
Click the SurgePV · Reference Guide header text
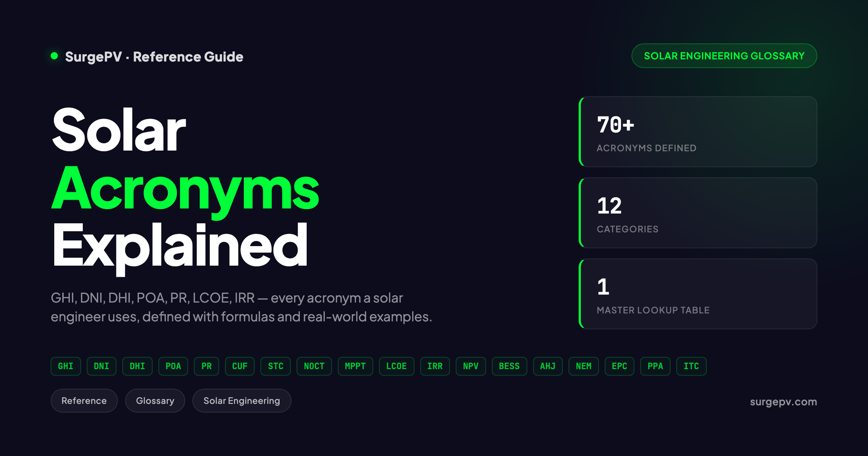coord(154,57)
